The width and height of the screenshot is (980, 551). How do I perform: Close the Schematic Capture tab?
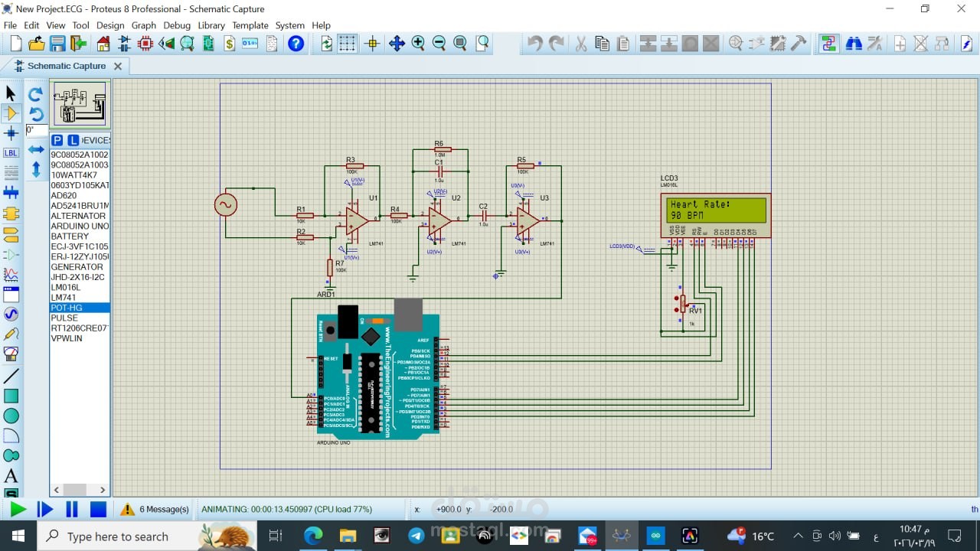118,67
